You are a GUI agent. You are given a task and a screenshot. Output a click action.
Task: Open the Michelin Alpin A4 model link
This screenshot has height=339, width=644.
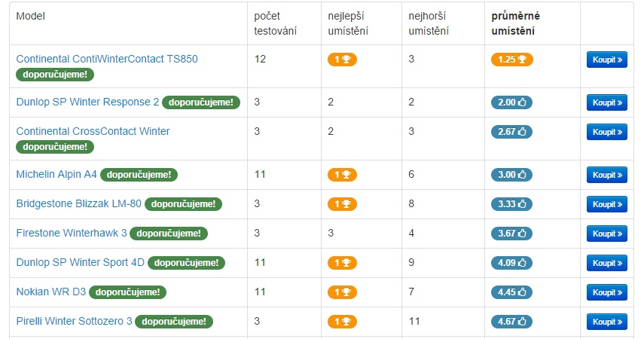coord(56,175)
